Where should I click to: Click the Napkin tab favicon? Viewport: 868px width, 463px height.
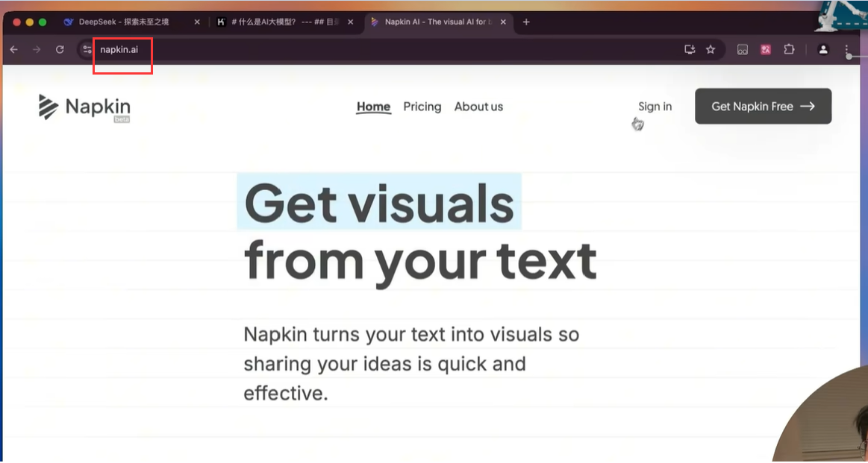tap(375, 22)
